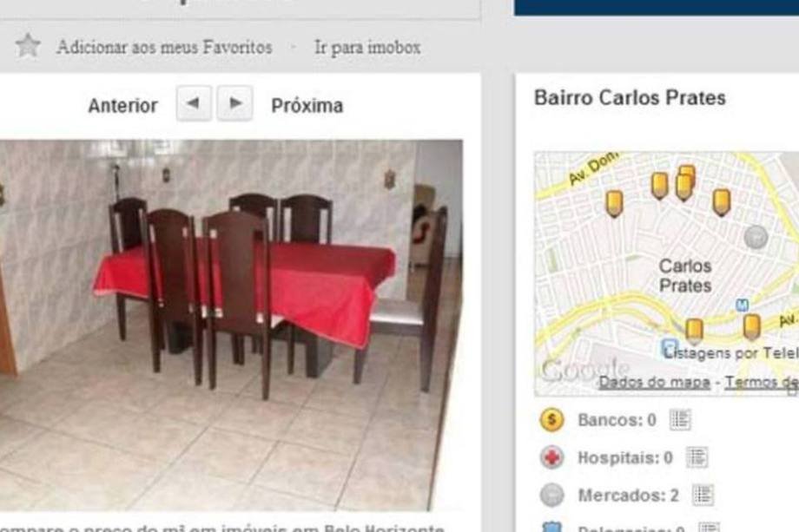This screenshot has height=532, width=799.
Task: Click the Google logo on map
Action: tap(585, 370)
